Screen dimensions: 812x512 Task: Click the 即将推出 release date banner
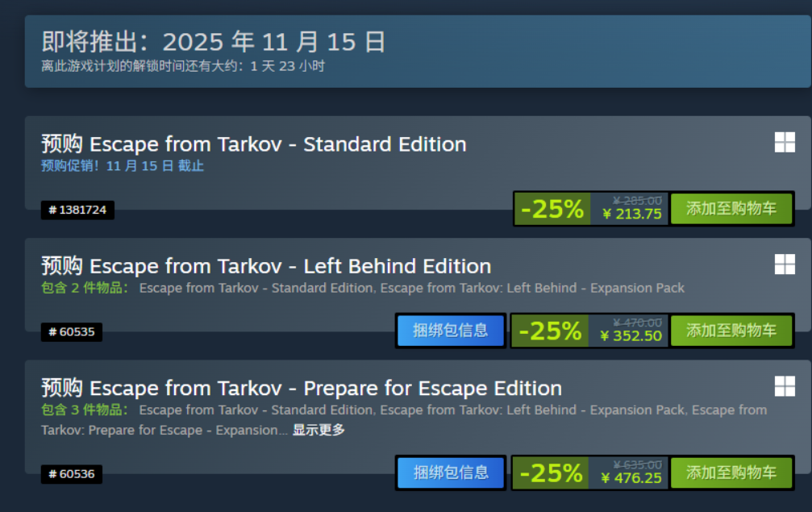[214, 42]
